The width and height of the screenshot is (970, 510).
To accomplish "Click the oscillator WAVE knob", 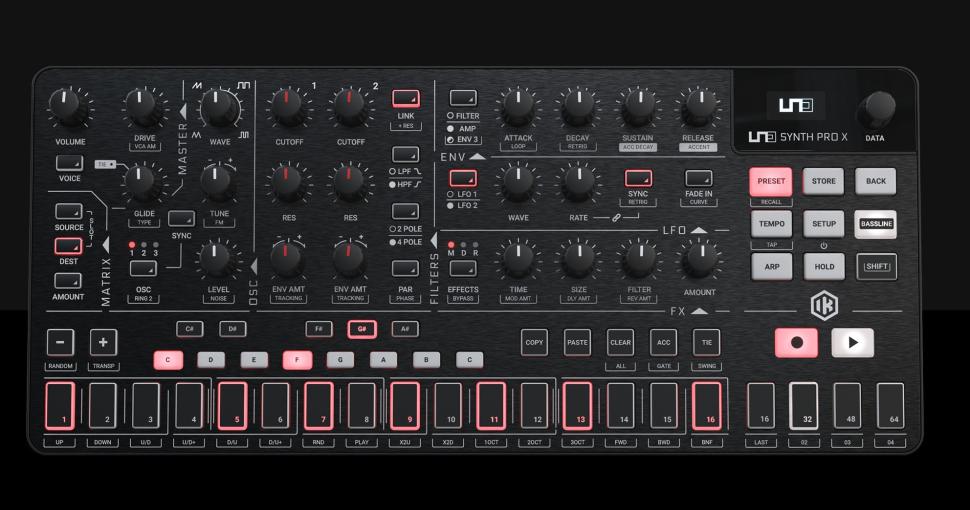I will 219,108.
